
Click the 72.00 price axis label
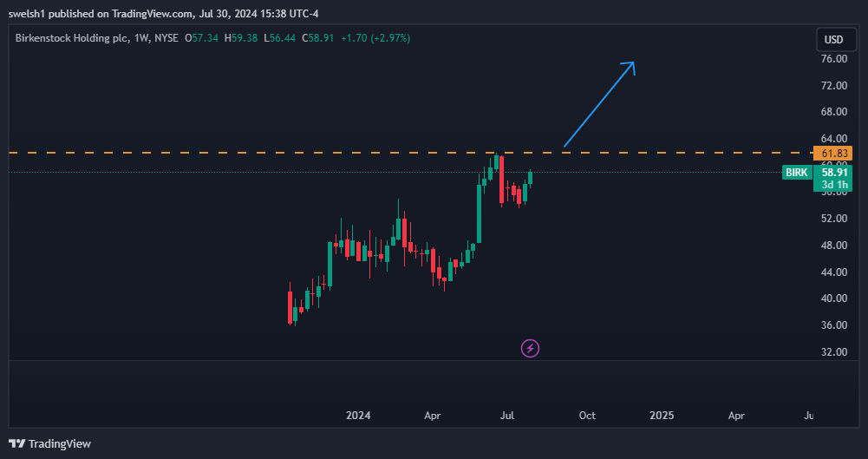click(x=834, y=85)
